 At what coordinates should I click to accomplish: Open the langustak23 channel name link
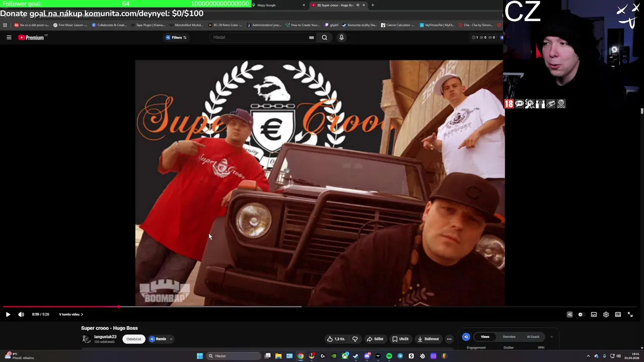[105, 337]
